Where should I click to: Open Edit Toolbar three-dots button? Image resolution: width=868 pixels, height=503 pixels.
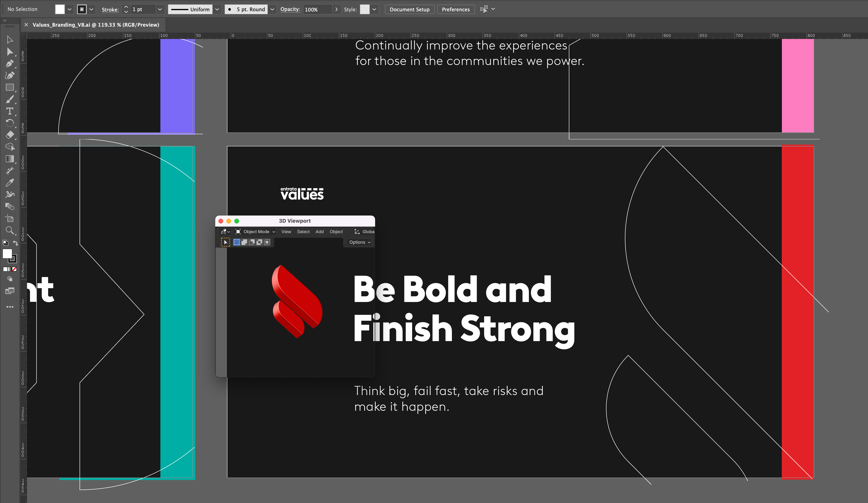(10, 307)
